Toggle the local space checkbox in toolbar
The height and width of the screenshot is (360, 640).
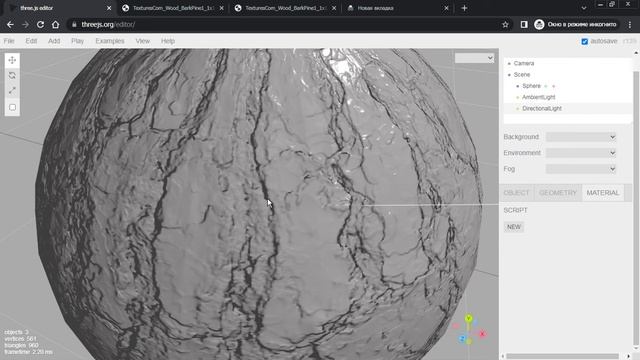[x=12, y=107]
